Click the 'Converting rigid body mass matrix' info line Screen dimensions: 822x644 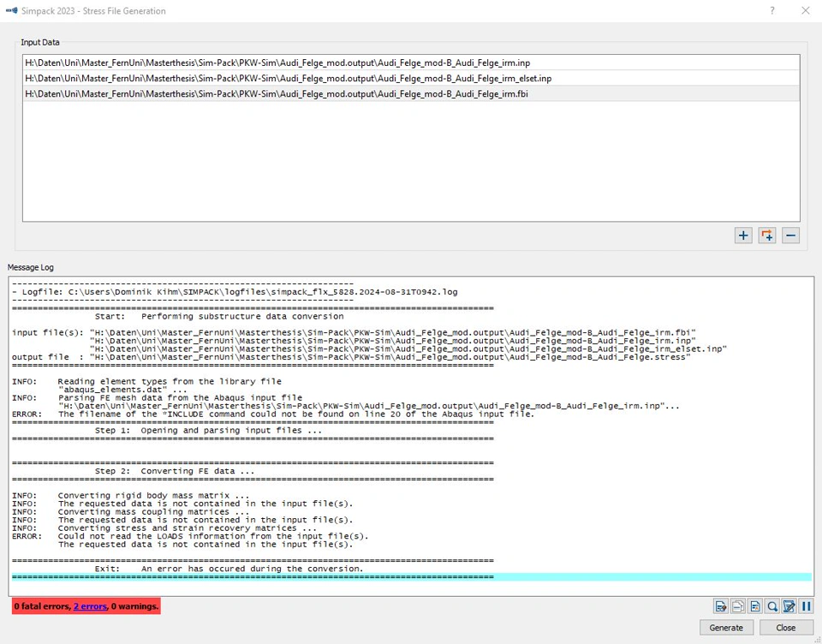[130, 496]
